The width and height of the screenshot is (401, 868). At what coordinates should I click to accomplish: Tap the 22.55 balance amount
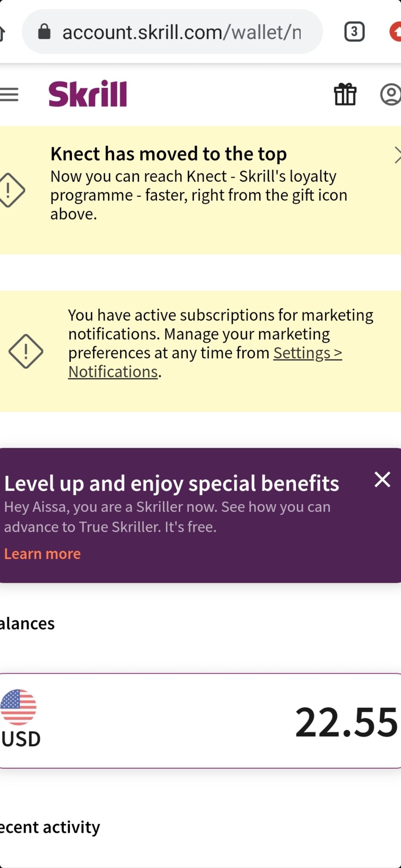(x=346, y=722)
